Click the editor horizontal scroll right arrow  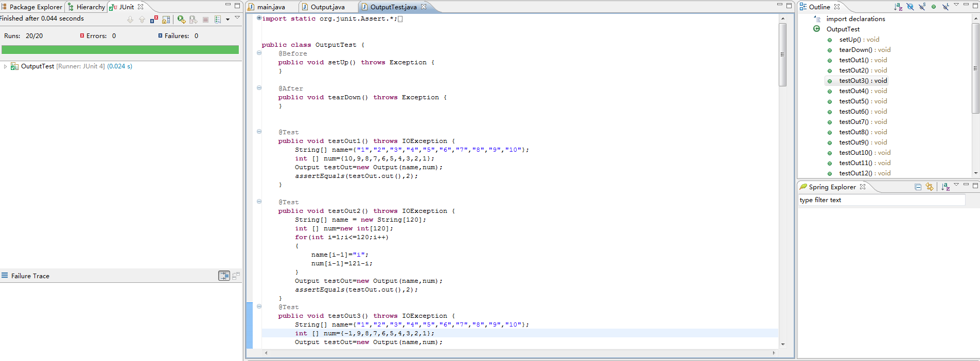pos(774,353)
